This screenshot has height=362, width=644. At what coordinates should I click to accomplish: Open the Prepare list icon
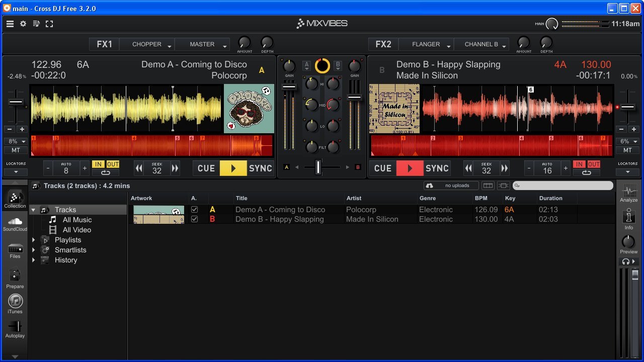click(15, 279)
